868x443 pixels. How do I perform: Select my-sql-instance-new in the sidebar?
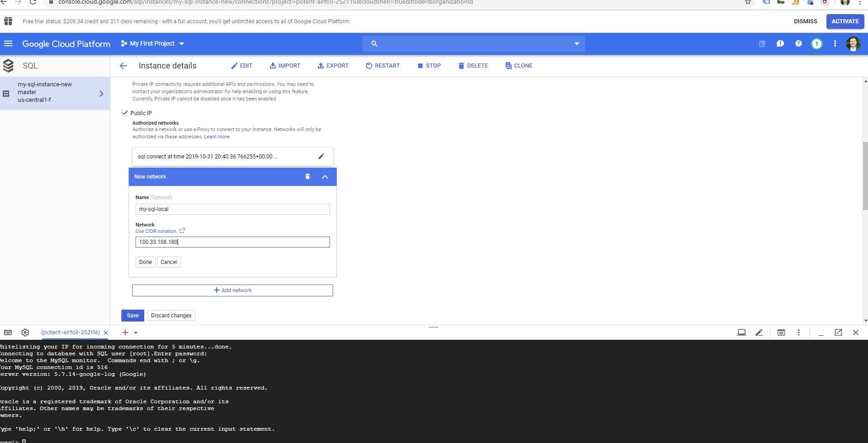pyautogui.click(x=55, y=93)
